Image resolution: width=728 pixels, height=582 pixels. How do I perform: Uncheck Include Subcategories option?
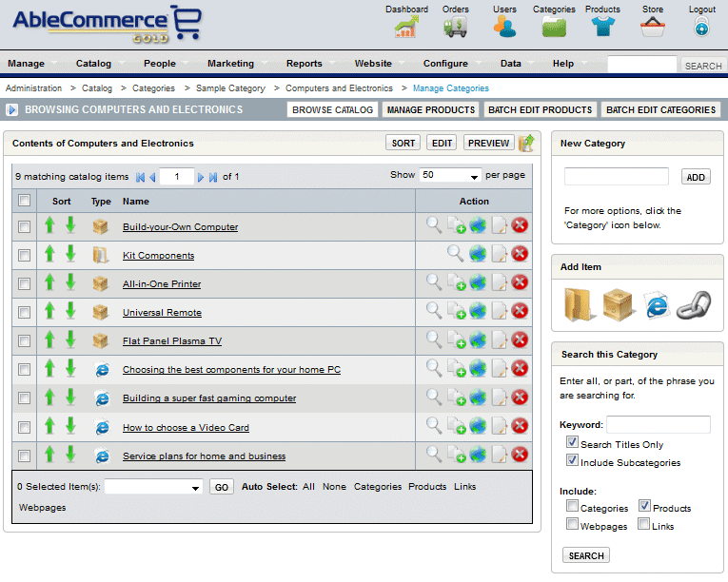572,461
